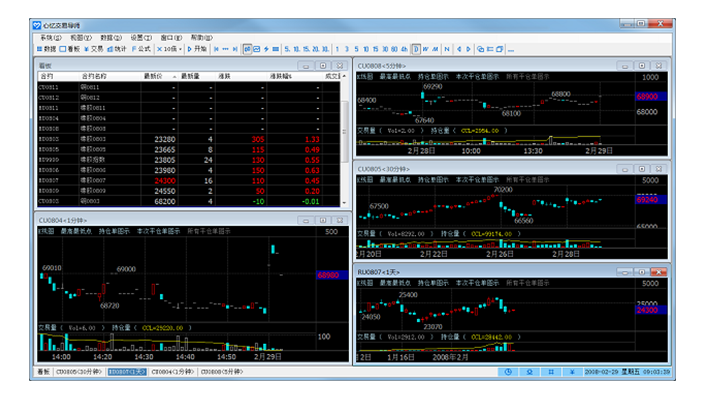704x397 pixels.
Task: Click the yen icon in status bar
Action: tap(572, 372)
